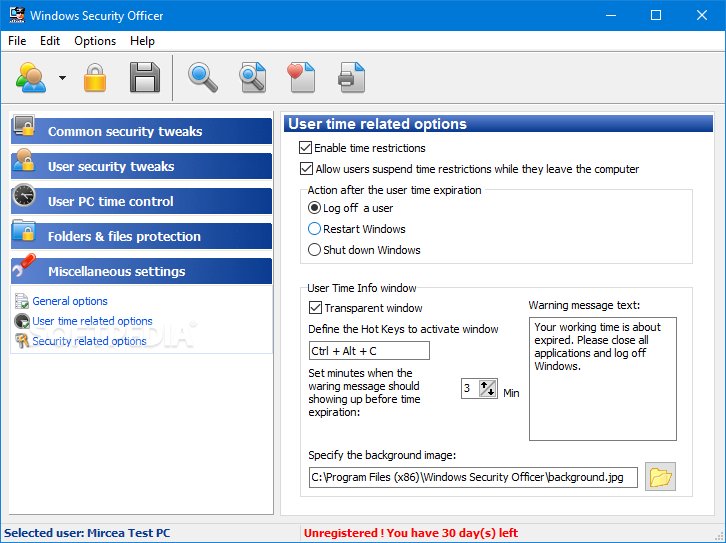Click the User time related options panel header
This screenshot has width=726, height=543.
498,124
